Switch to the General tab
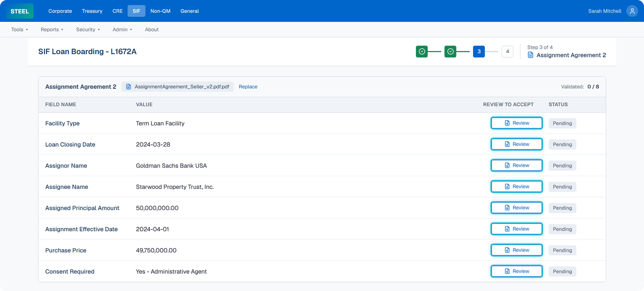The height and width of the screenshot is (291, 644). [x=189, y=11]
